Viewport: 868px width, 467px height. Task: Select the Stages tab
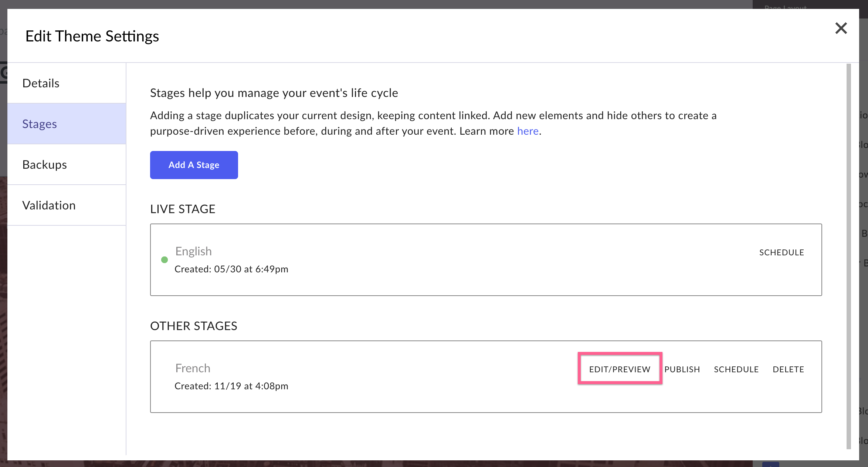pyautogui.click(x=67, y=124)
